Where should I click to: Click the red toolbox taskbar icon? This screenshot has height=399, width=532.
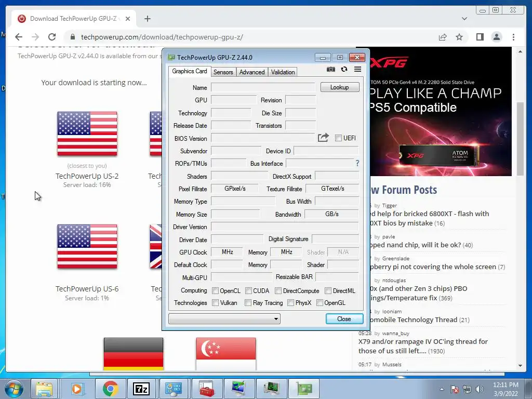207,389
